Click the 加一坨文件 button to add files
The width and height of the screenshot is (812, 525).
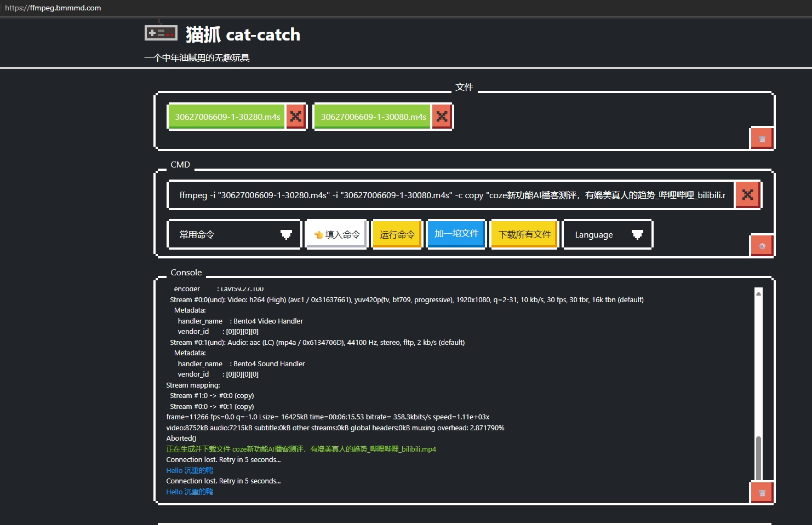tap(456, 234)
